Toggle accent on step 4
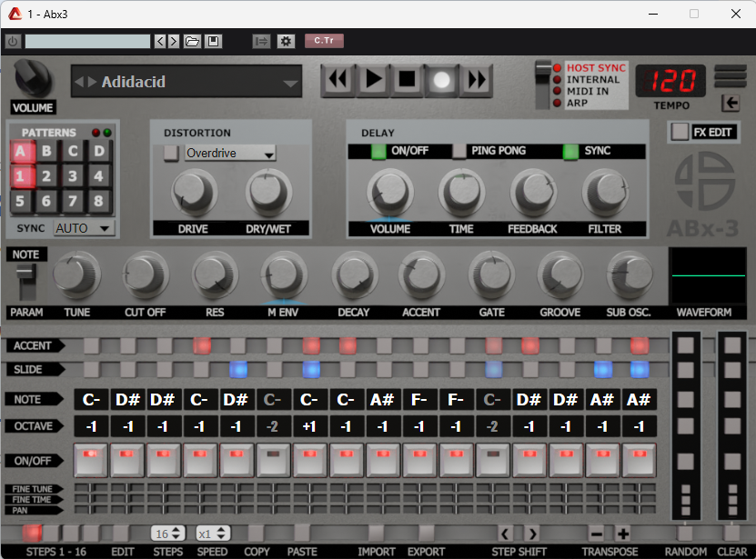756x559 pixels. (202, 345)
